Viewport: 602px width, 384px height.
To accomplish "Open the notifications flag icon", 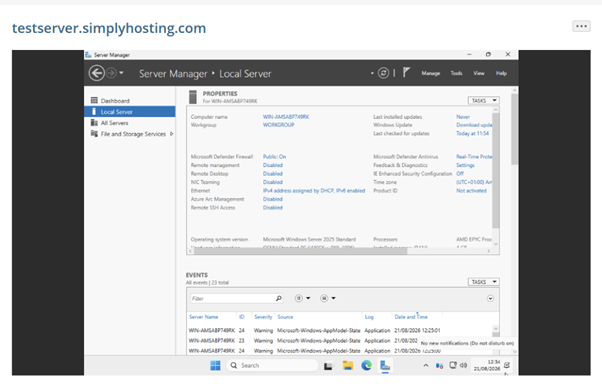I will click(x=406, y=72).
